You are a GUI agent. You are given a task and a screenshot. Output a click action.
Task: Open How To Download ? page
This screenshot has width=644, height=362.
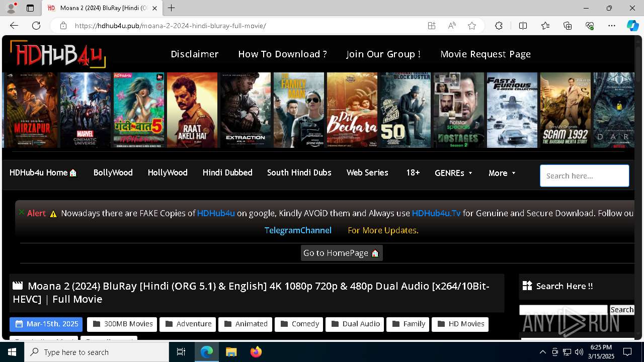point(283,54)
